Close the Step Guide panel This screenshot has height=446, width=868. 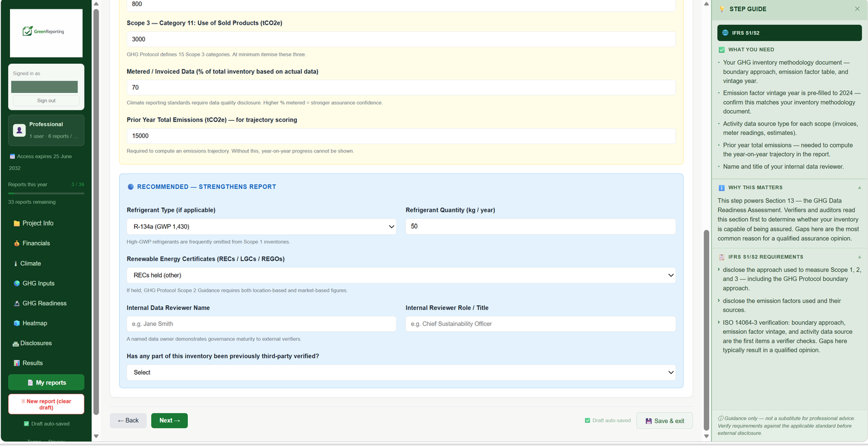coord(857,9)
